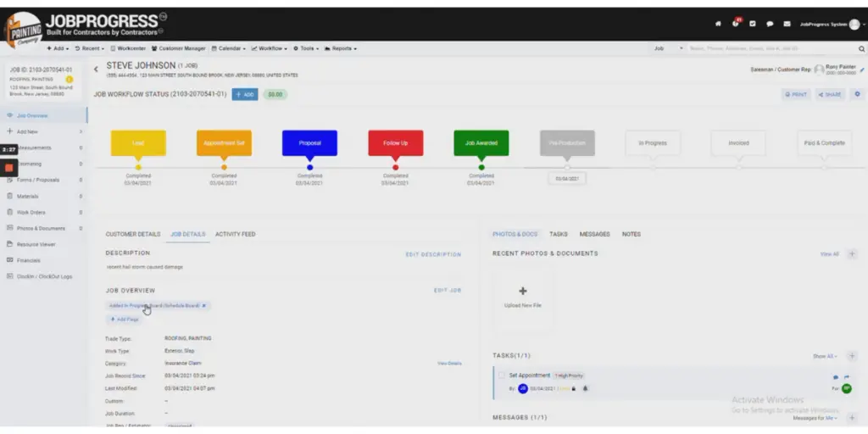868x434 pixels.
Task: Click the search magnifier icon
Action: click(x=861, y=48)
